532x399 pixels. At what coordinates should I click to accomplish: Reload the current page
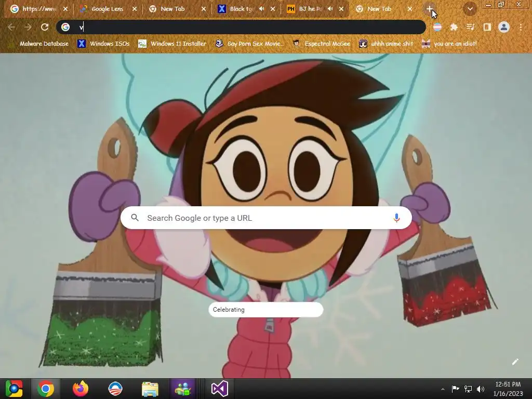click(x=45, y=27)
